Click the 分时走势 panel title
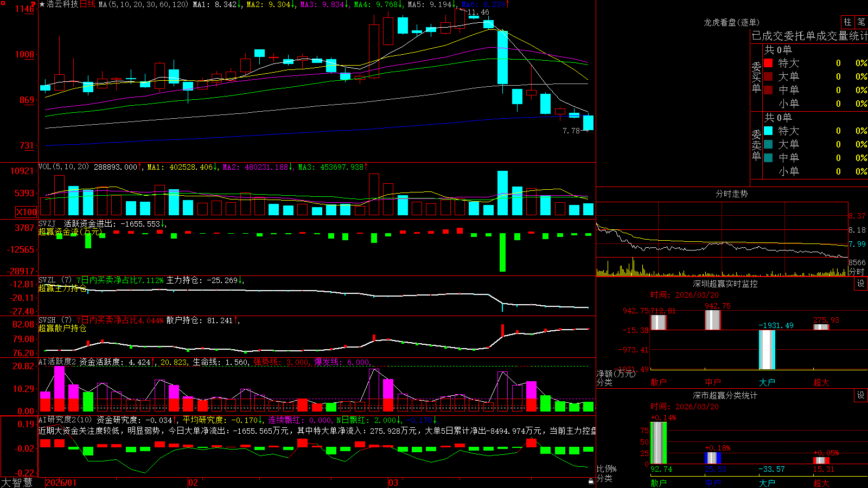This screenshot has width=868, height=488. (731, 194)
